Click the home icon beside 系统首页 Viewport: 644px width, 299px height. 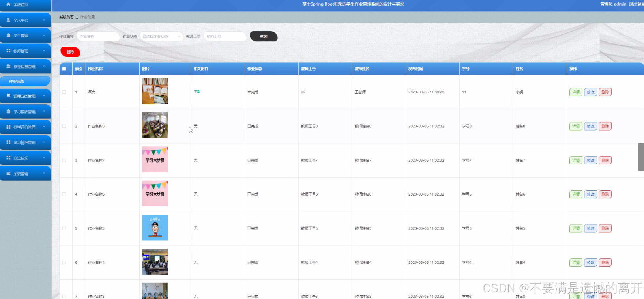pos(8,4)
